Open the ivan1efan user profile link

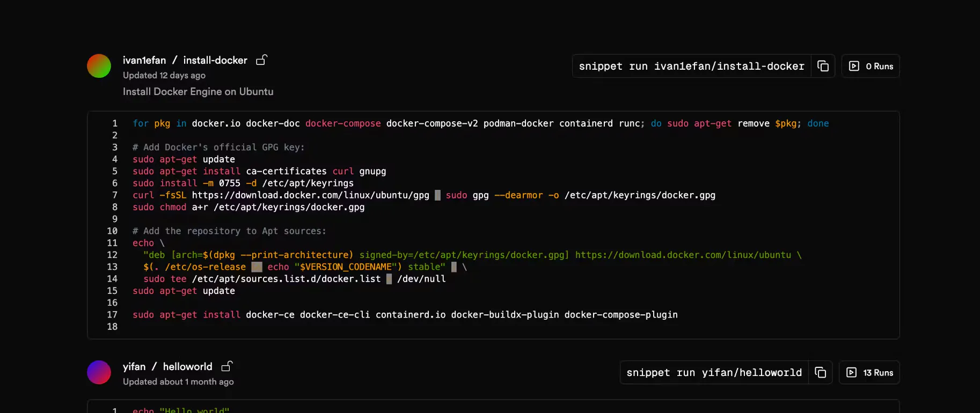(144, 60)
